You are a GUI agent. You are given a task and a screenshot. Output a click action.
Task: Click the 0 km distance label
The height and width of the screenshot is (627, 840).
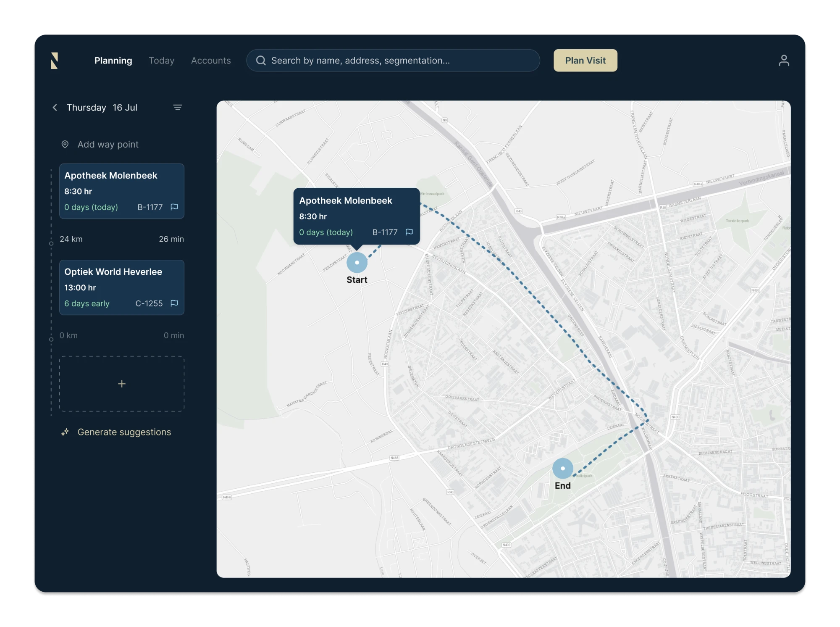[x=68, y=335]
